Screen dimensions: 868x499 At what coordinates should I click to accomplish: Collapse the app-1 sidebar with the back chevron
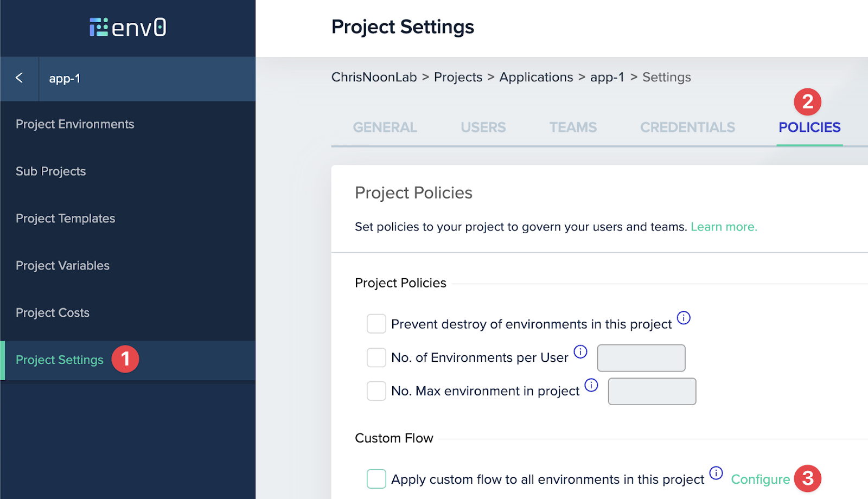tap(19, 79)
